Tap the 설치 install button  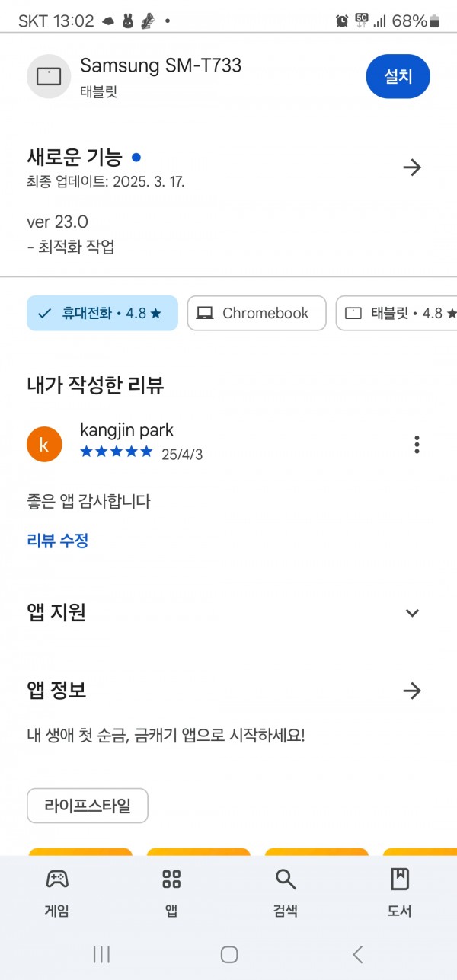(398, 77)
